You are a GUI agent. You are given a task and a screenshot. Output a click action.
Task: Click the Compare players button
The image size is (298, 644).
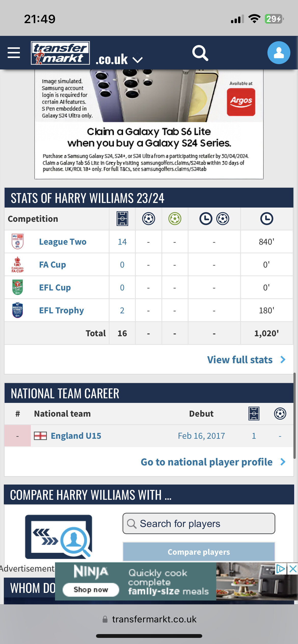(x=199, y=552)
